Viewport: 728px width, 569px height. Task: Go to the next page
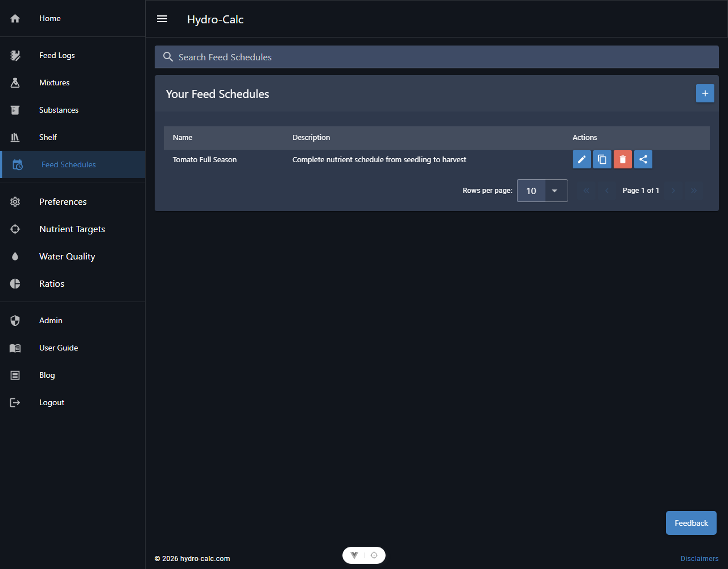[673, 191]
